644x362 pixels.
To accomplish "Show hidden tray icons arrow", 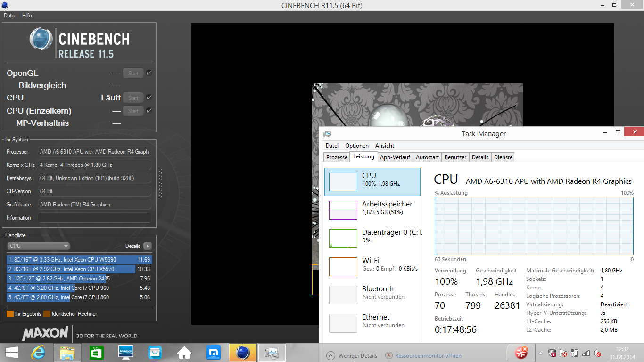I will point(541,353).
